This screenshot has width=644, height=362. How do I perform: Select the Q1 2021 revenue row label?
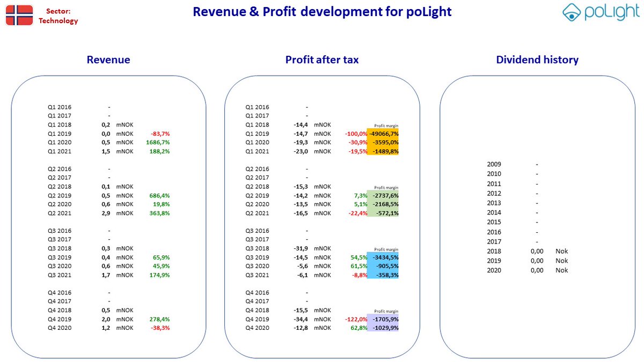click(x=59, y=151)
